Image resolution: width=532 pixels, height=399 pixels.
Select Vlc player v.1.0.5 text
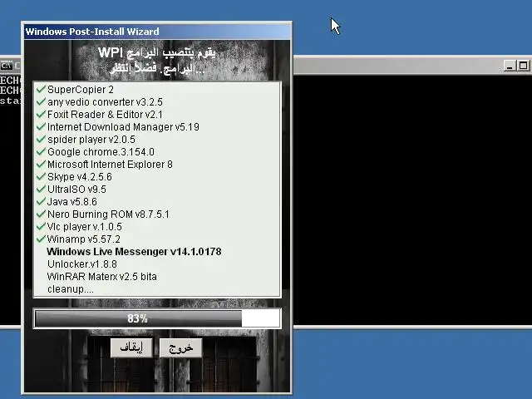click(85, 227)
